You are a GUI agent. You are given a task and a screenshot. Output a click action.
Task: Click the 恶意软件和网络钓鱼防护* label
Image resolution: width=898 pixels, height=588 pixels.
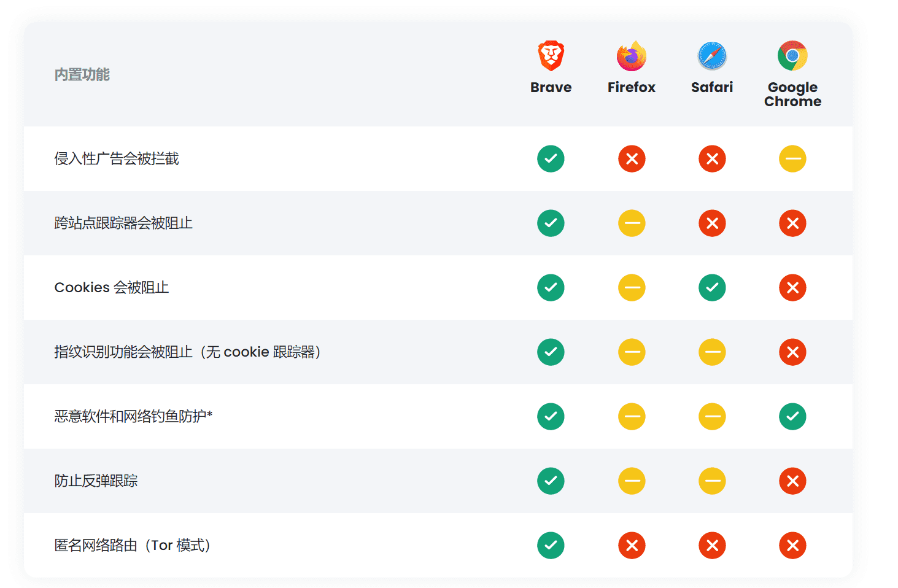pos(134,416)
